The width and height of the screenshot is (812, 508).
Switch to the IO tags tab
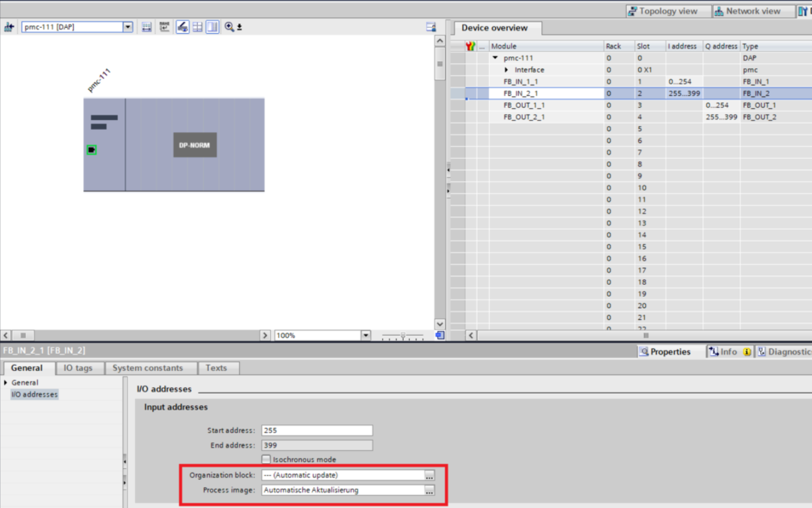78,368
